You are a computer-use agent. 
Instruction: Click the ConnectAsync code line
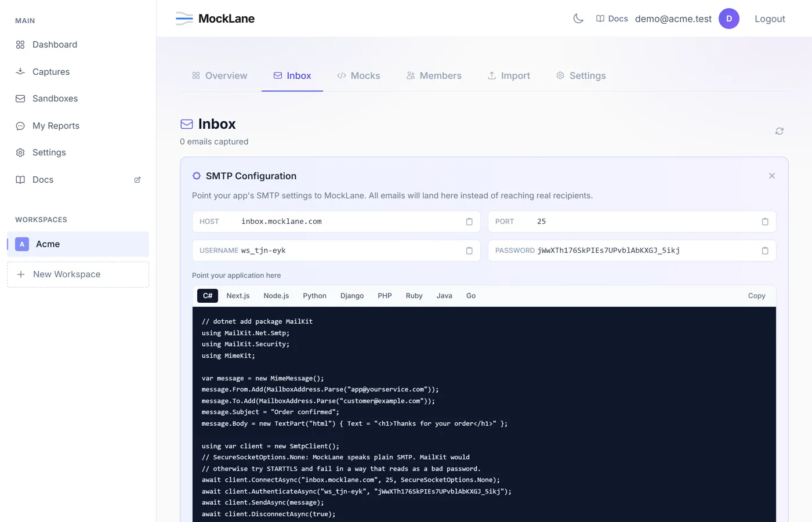pos(351,480)
